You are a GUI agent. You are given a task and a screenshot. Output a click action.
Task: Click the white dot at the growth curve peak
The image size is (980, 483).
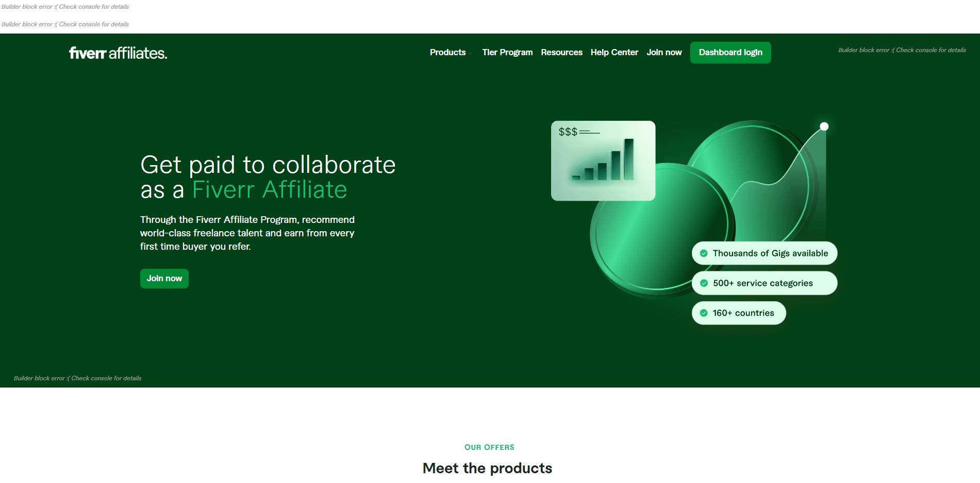point(824,126)
